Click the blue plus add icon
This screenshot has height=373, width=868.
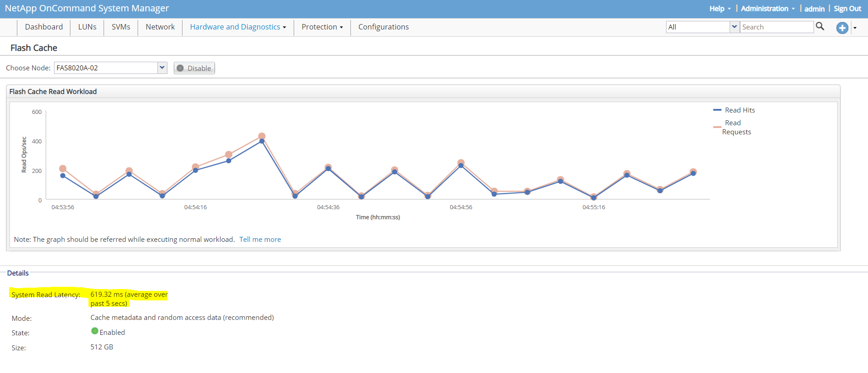click(842, 28)
